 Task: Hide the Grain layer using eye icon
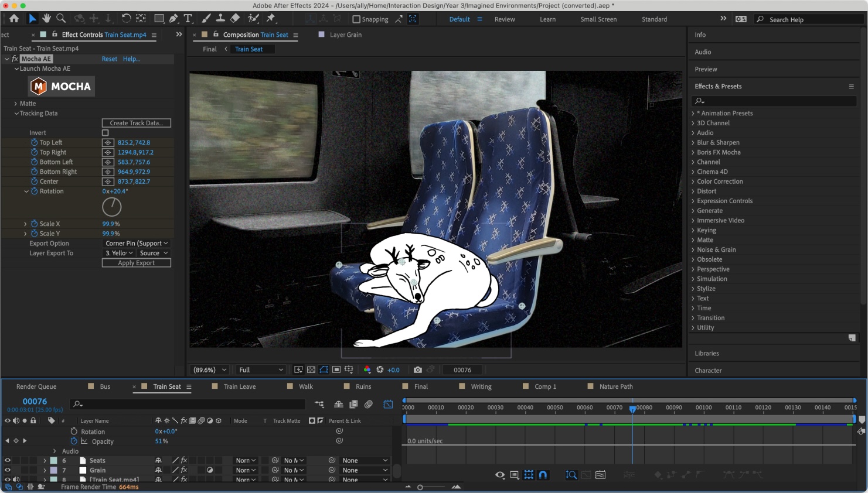click(x=8, y=470)
